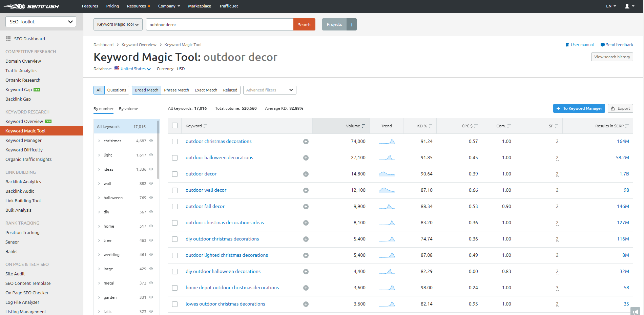This screenshot has height=315, width=644.
Task: Hide the christmas group with eye icon
Action: [x=151, y=141]
